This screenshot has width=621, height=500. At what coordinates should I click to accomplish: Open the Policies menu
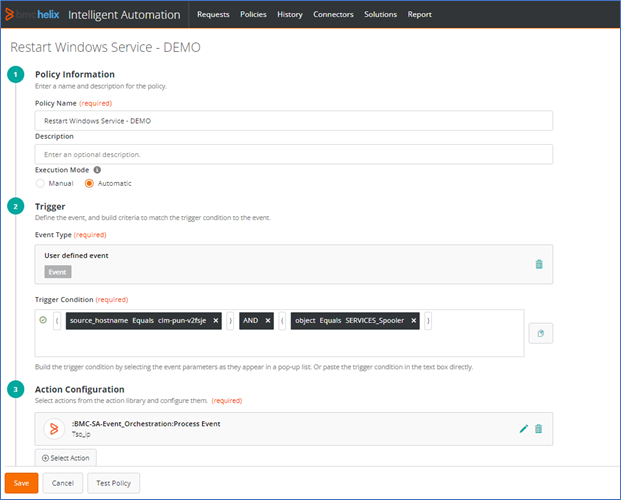tap(253, 14)
